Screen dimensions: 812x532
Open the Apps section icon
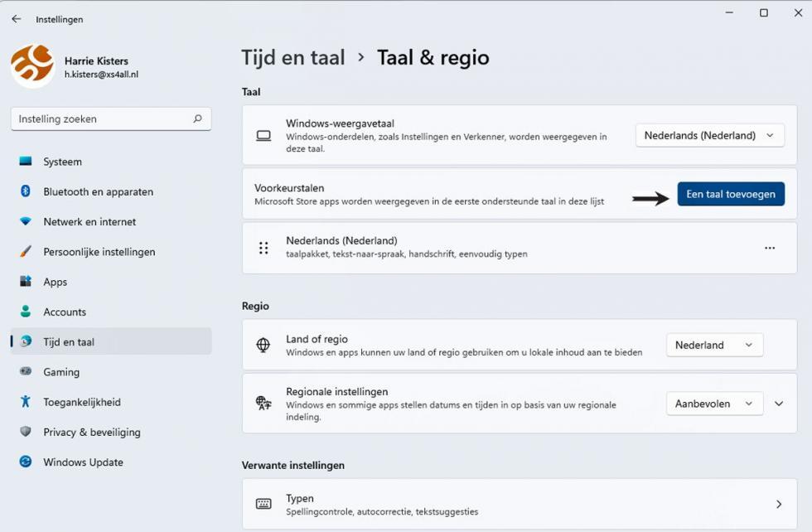27,281
